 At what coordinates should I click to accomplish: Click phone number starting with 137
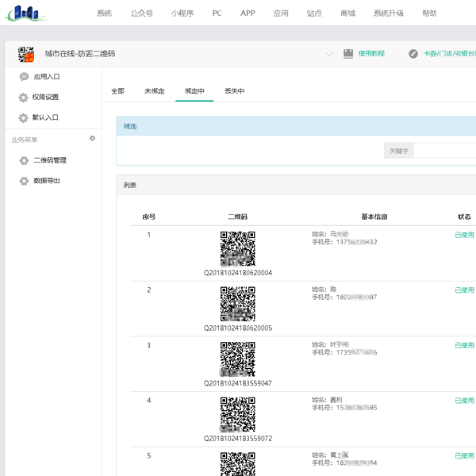pyautogui.click(x=356, y=242)
